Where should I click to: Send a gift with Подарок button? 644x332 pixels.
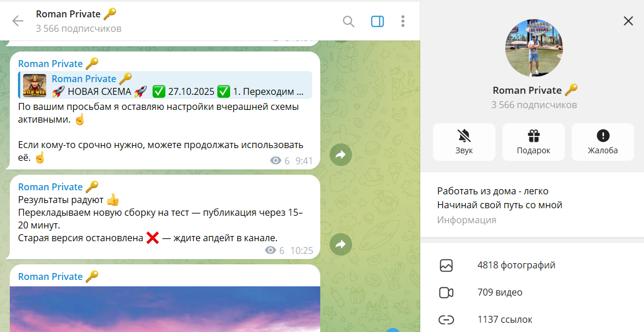(x=533, y=142)
